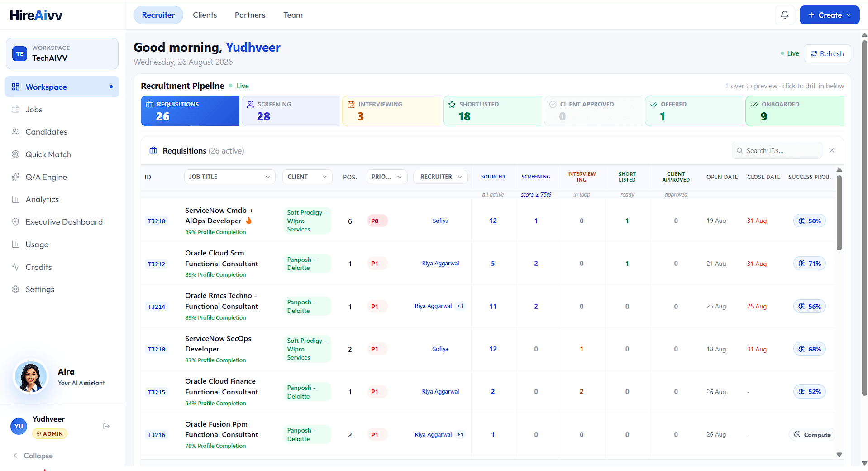Image resolution: width=868 pixels, height=471 pixels.
Task: Click Compute for the TJ216 row
Action: pos(813,435)
